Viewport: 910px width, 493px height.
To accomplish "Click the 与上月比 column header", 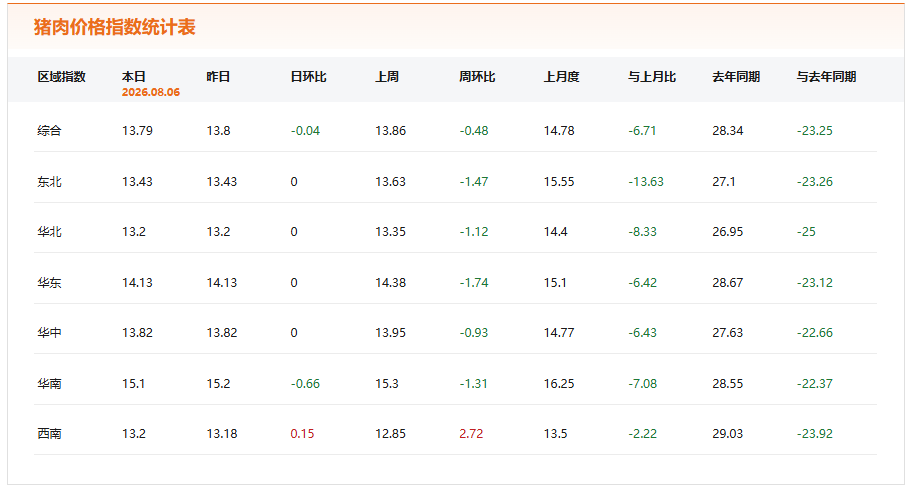I will [652, 77].
